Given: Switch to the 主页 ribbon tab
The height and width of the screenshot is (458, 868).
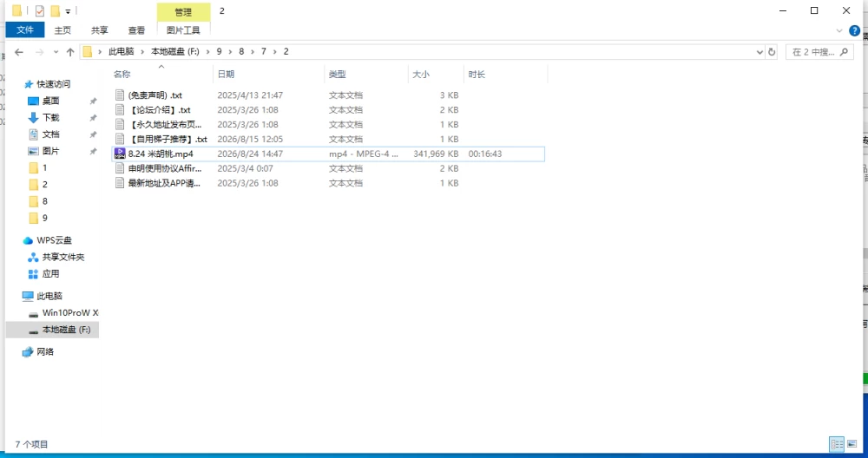Looking at the screenshot, I should [x=62, y=30].
